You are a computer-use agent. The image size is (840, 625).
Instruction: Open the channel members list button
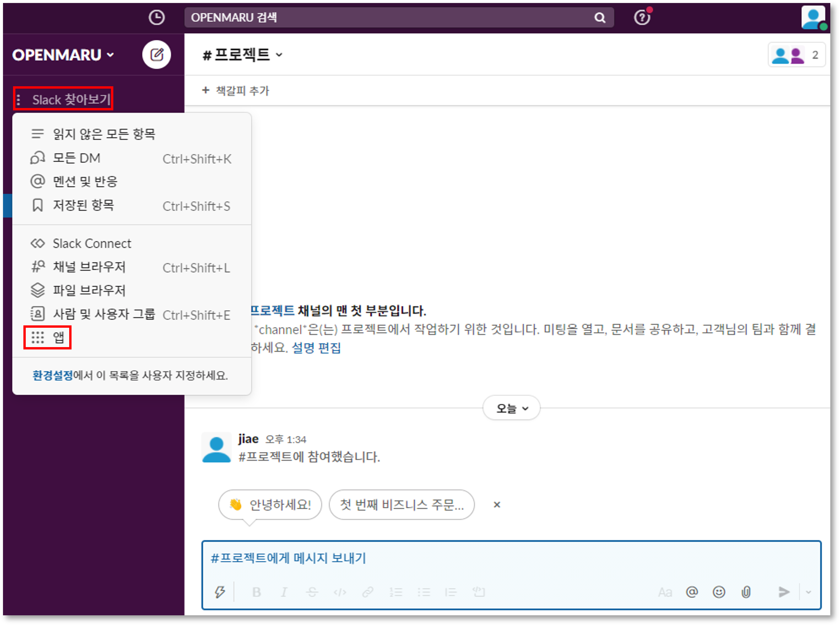pyautogui.click(x=796, y=55)
